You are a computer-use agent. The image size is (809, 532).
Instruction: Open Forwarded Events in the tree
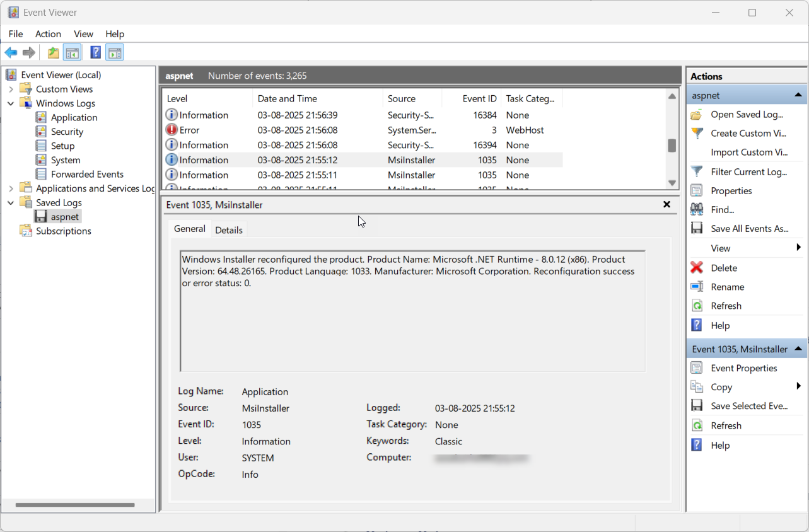tap(87, 174)
